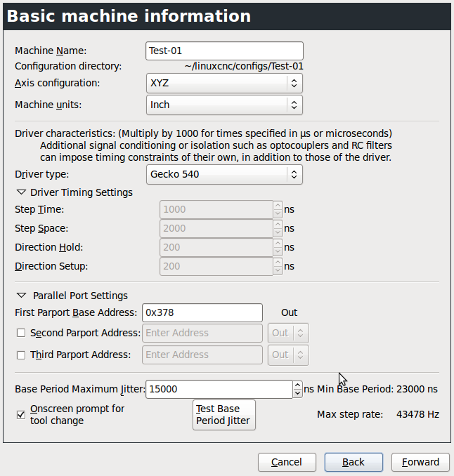
Task: Collapse the Parallel Port Settings section
Action: [x=21, y=296]
